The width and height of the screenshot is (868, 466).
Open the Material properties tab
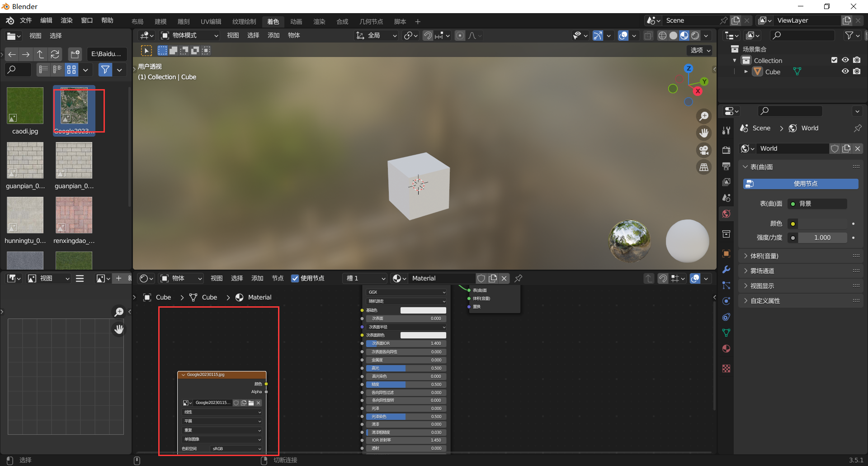coord(726,348)
